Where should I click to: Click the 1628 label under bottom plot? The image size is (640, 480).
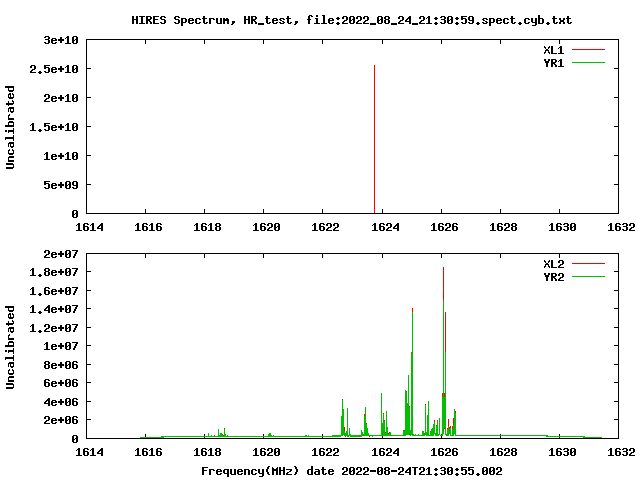coord(503,452)
